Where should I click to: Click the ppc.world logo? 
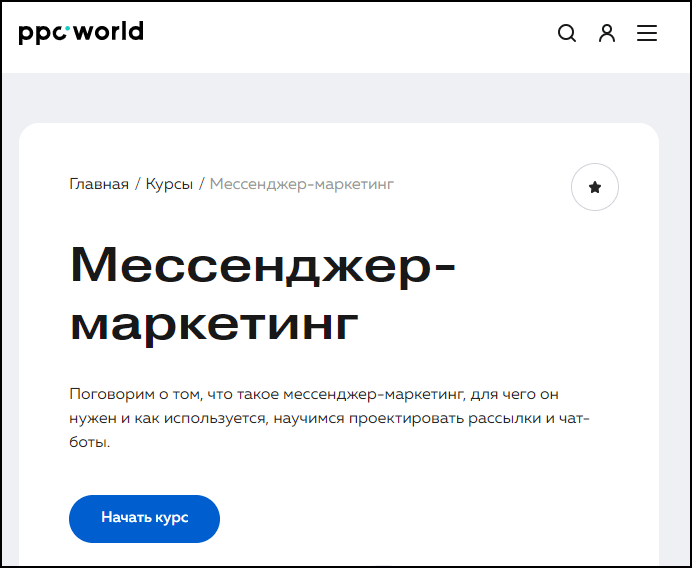[x=81, y=33]
